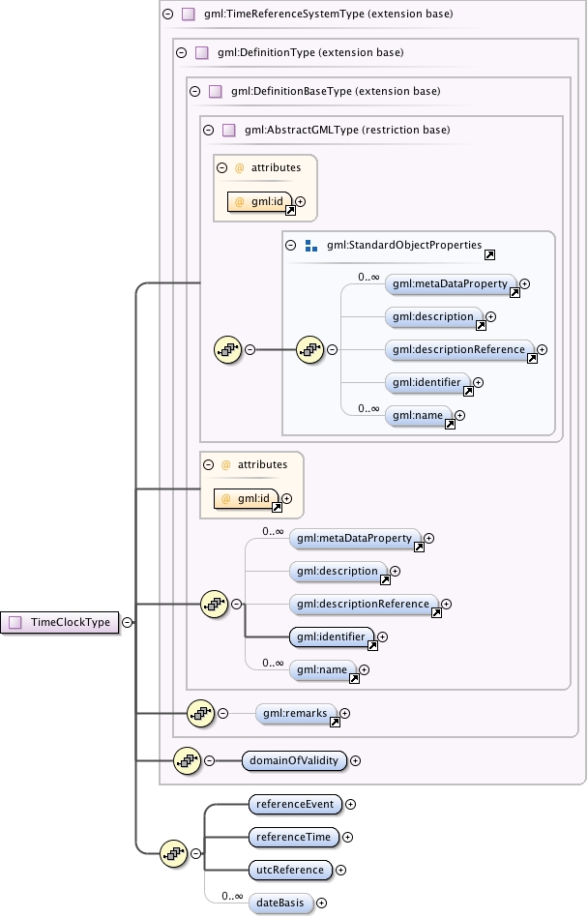This screenshot has height=918, width=588.
Task: Select referenceEvent element
Action: coord(295,805)
